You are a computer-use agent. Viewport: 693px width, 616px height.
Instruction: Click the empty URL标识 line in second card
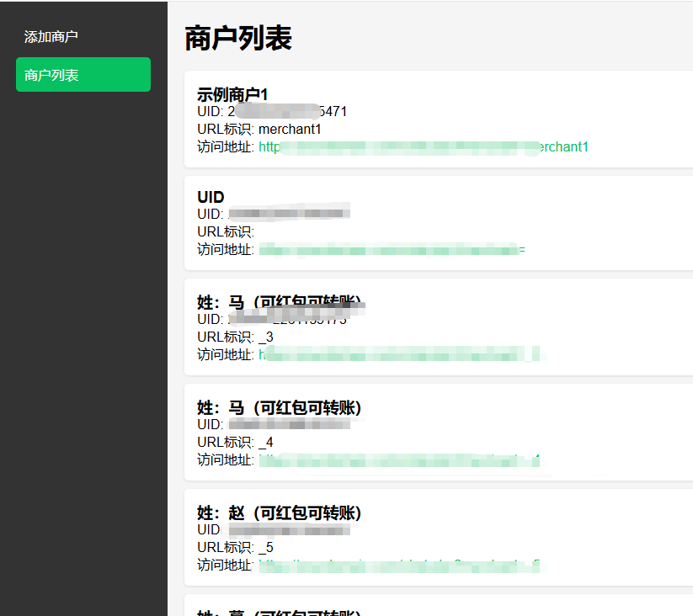(226, 231)
